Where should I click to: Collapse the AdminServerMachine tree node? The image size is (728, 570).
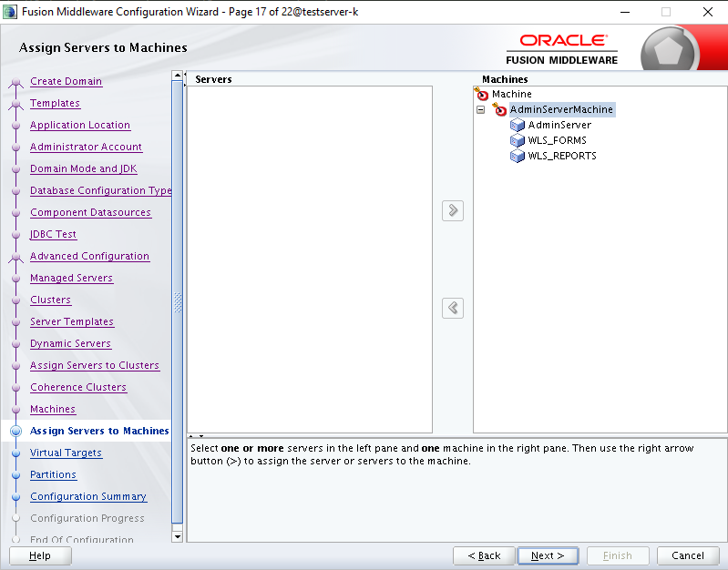click(x=481, y=110)
